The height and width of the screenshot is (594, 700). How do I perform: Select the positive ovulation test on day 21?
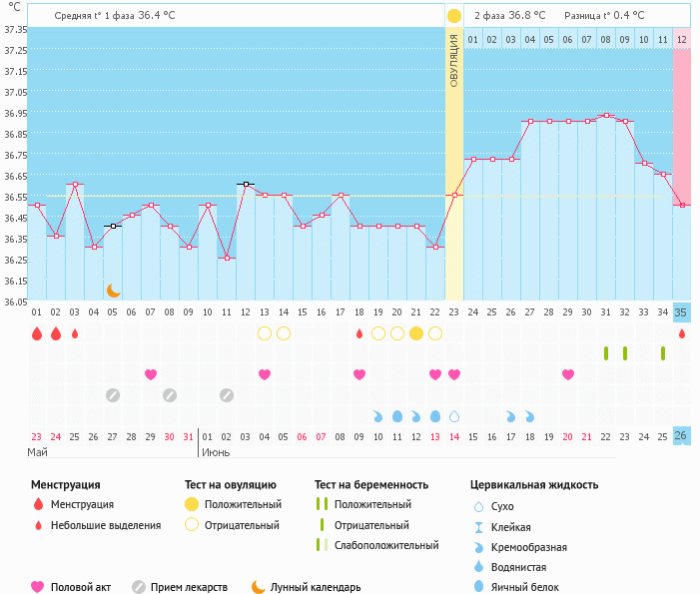click(x=416, y=333)
